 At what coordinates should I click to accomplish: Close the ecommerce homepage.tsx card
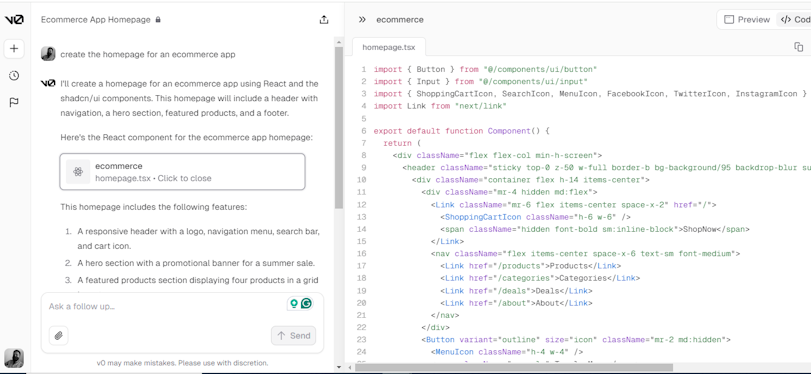[x=182, y=172]
